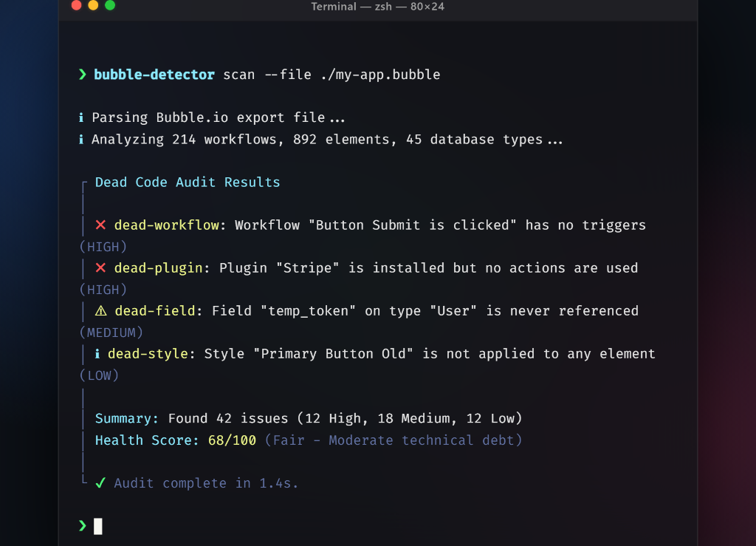Click "(Fair - Moderate technical debt)" text

[x=394, y=440]
